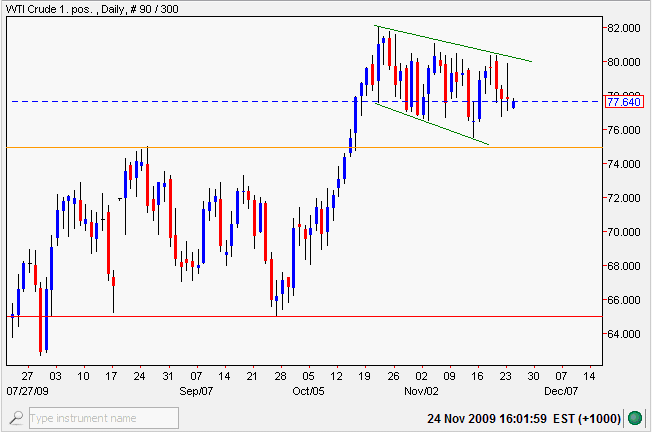Click the magnifier search icon
The height and width of the screenshot is (432, 652).
point(16,417)
